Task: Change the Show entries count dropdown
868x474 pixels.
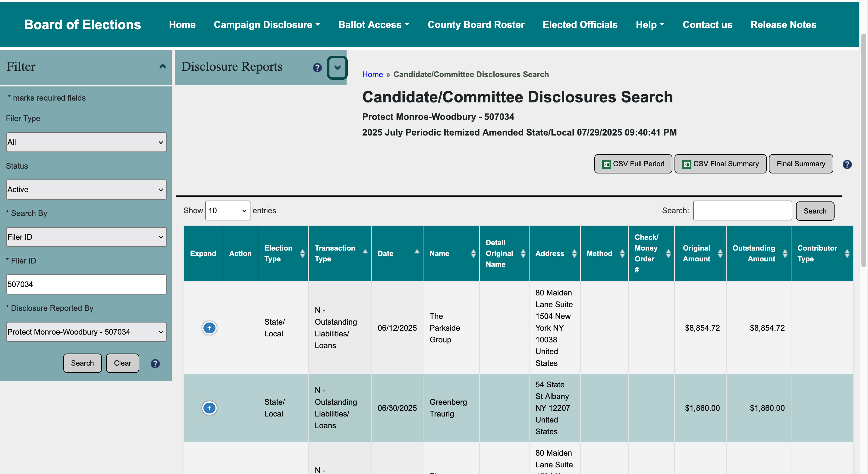Action: tap(228, 211)
